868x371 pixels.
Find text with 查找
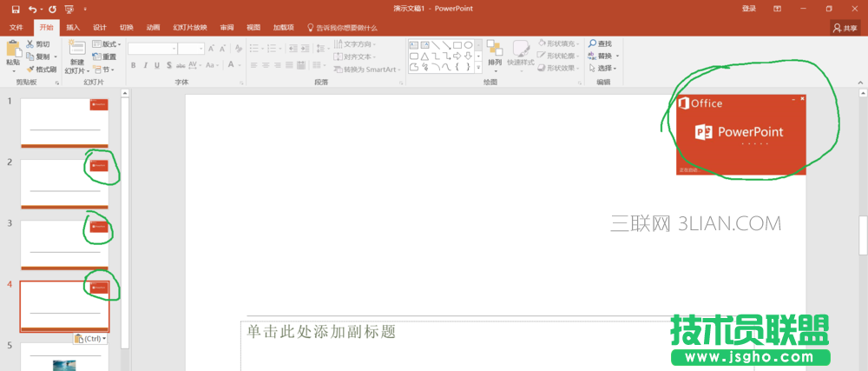click(601, 43)
